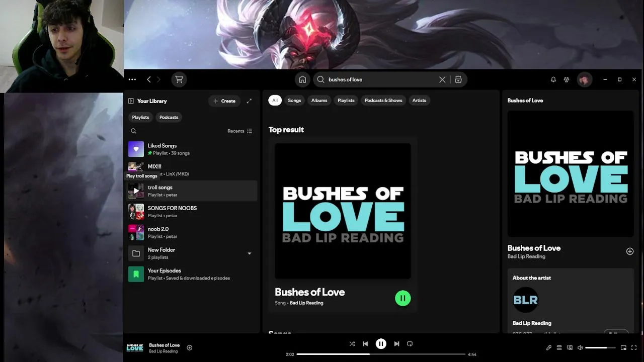Filter library by Podcasts chip
644x362 pixels.
coord(169,117)
